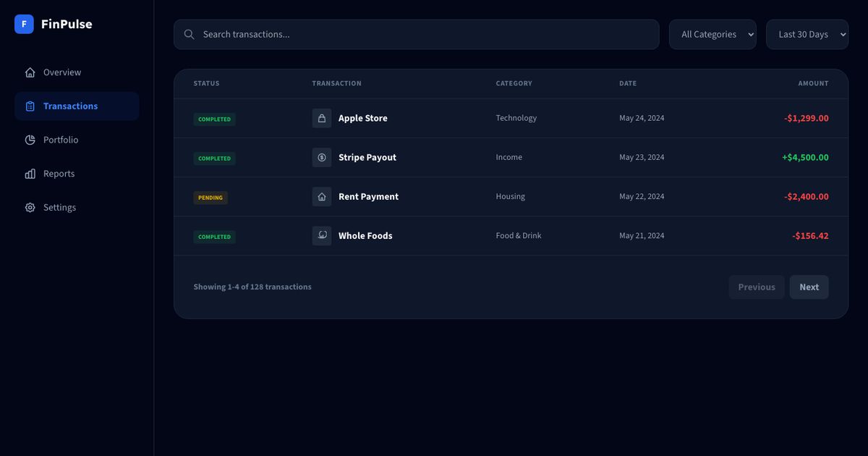
Task: Click the Next page button
Action: [809, 287]
